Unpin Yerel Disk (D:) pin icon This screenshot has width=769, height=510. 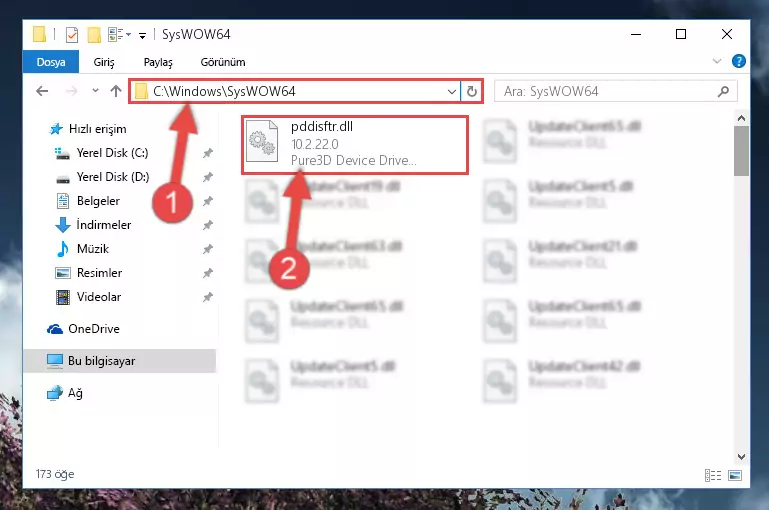(208, 177)
